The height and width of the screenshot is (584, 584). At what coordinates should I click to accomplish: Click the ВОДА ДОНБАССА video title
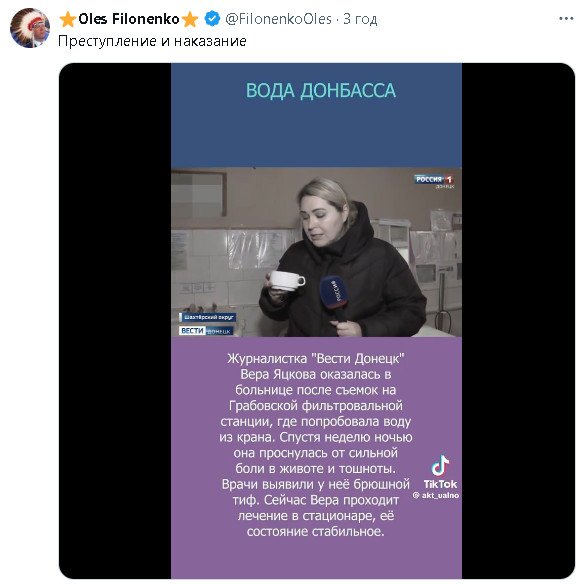pyautogui.click(x=320, y=91)
